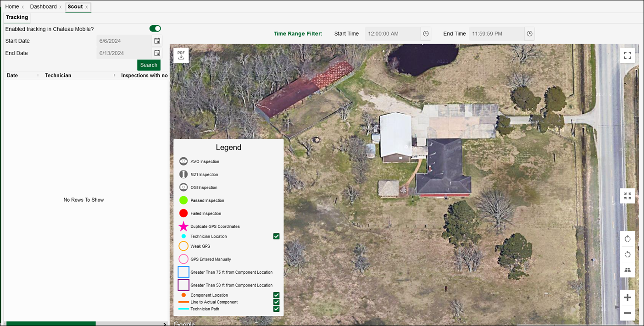Uncheck the Technician Location checkbox
644x326 pixels.
pyautogui.click(x=276, y=237)
